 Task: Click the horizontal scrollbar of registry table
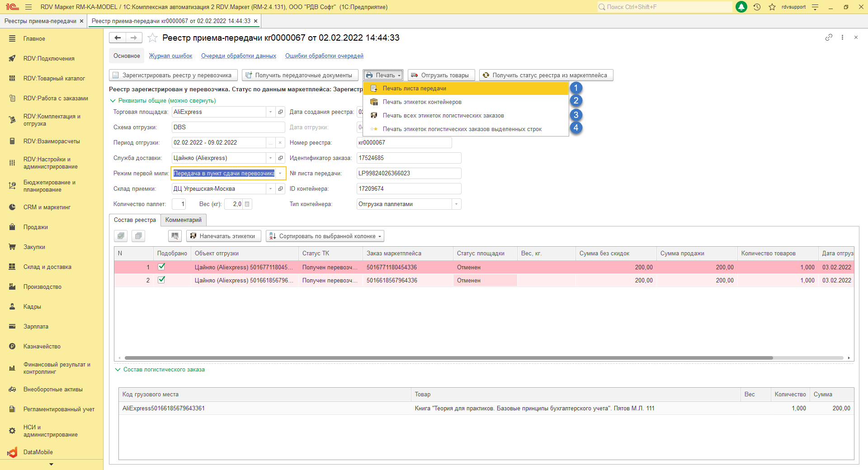(448, 358)
